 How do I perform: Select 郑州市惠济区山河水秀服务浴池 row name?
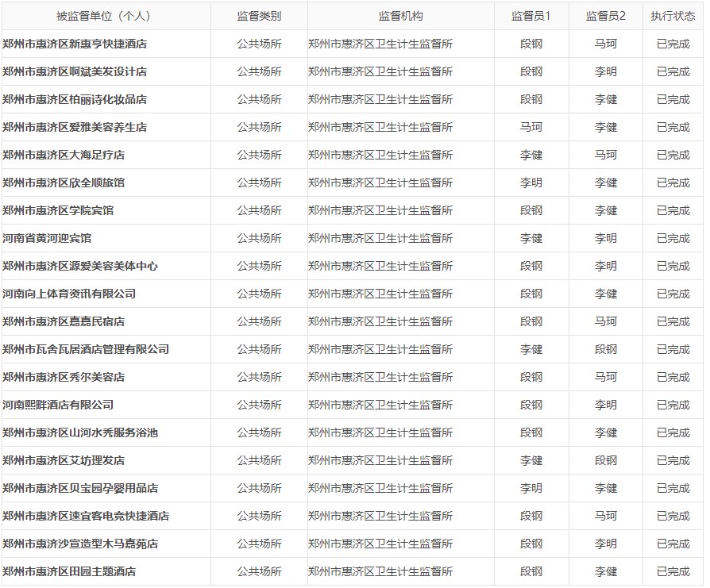[x=80, y=432]
